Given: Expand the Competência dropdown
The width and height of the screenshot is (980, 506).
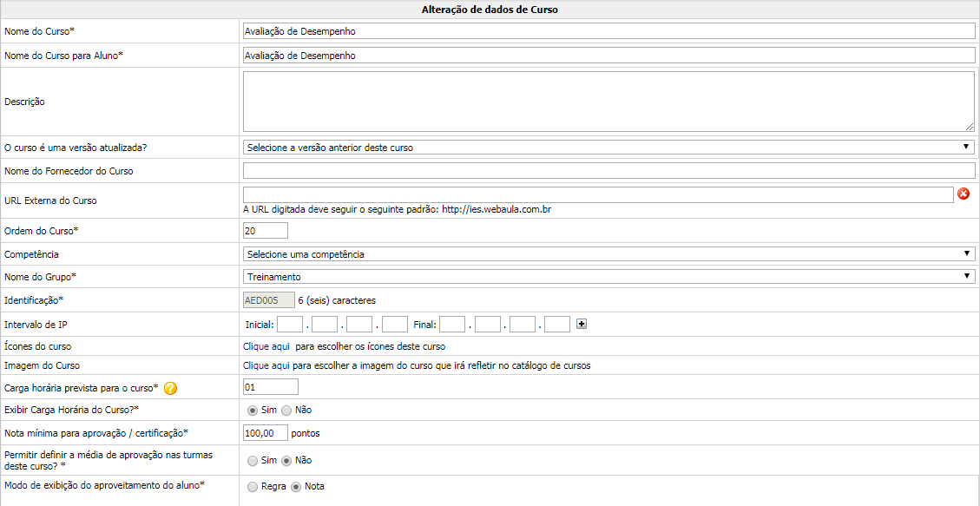Looking at the screenshot, I should (x=608, y=254).
